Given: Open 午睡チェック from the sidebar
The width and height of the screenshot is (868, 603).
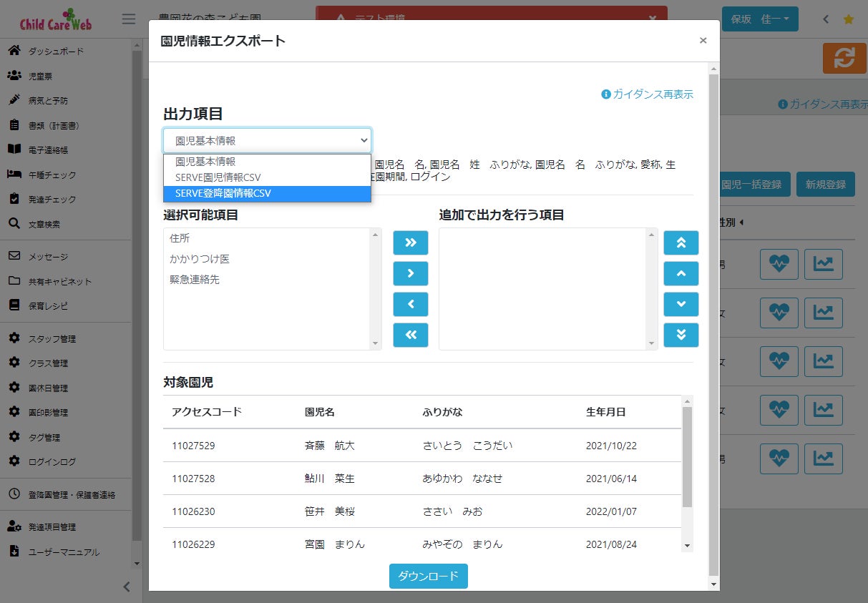Looking at the screenshot, I should pyautogui.click(x=52, y=175).
